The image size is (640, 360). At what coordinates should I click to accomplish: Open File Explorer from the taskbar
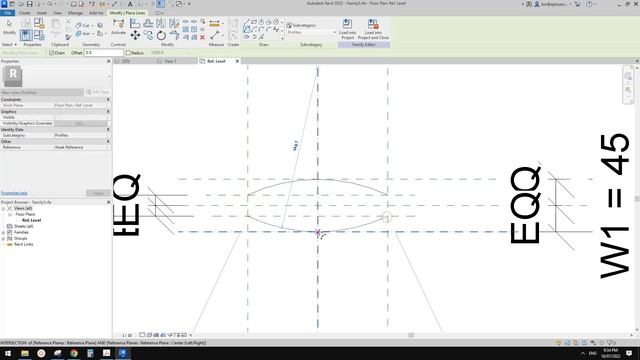coord(25,353)
